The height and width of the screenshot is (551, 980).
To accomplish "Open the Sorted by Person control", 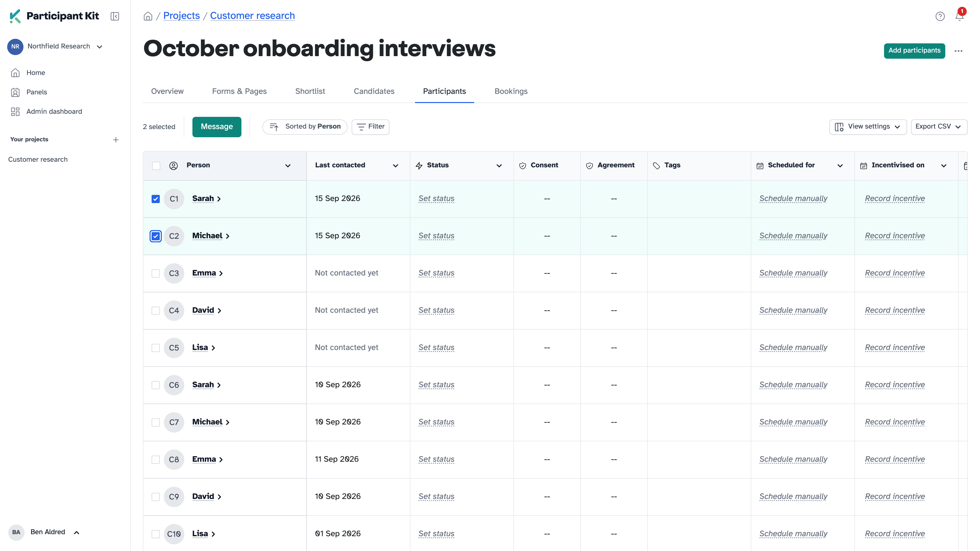I will click(x=305, y=127).
